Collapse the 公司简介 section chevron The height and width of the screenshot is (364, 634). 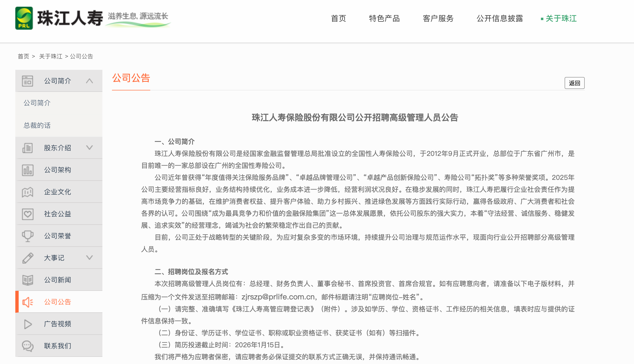click(x=89, y=81)
